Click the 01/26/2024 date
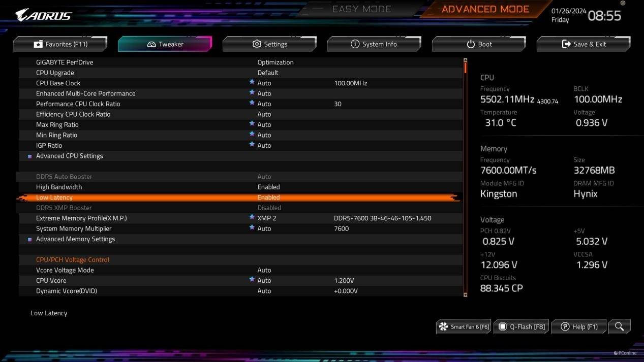 (x=568, y=11)
